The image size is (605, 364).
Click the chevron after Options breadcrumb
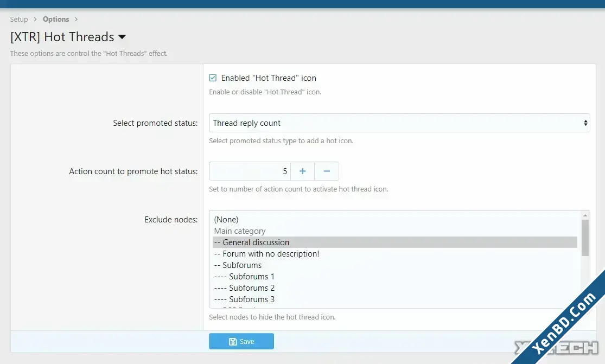click(76, 20)
